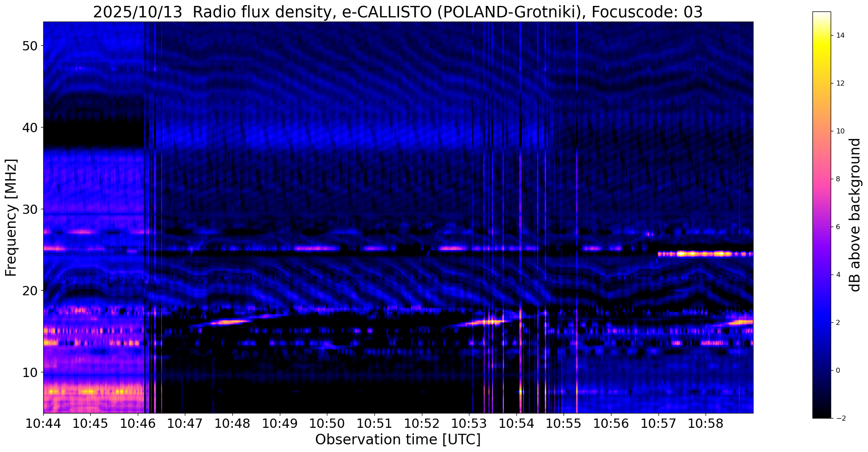Click the 10:44 time tick label
The image size is (868, 452).
[x=43, y=424]
